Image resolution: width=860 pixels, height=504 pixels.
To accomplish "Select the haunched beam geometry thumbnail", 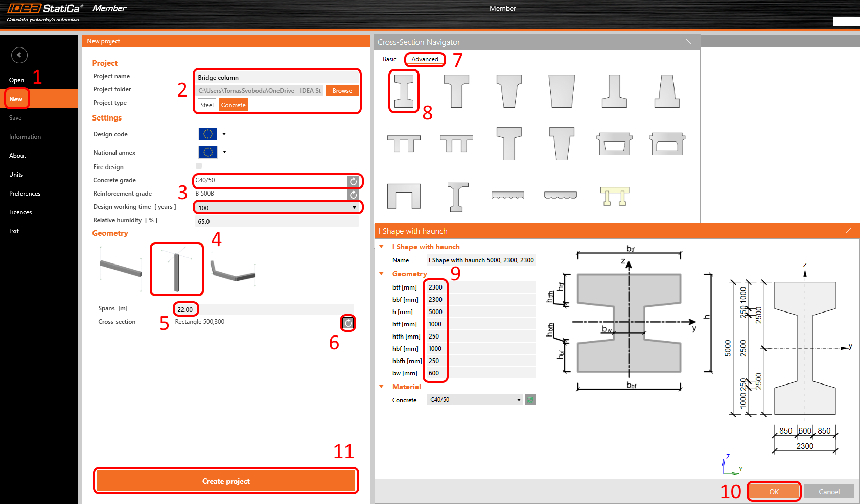I will (233, 269).
